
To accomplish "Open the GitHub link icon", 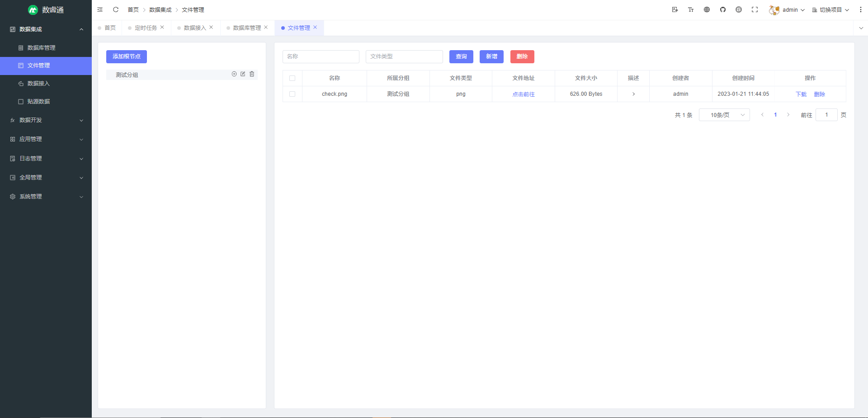I will tap(723, 9).
